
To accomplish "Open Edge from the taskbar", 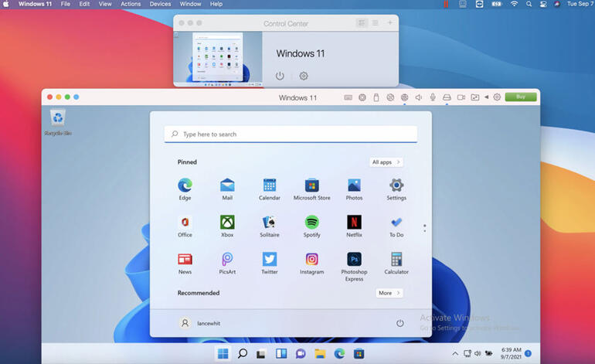I will point(339,354).
